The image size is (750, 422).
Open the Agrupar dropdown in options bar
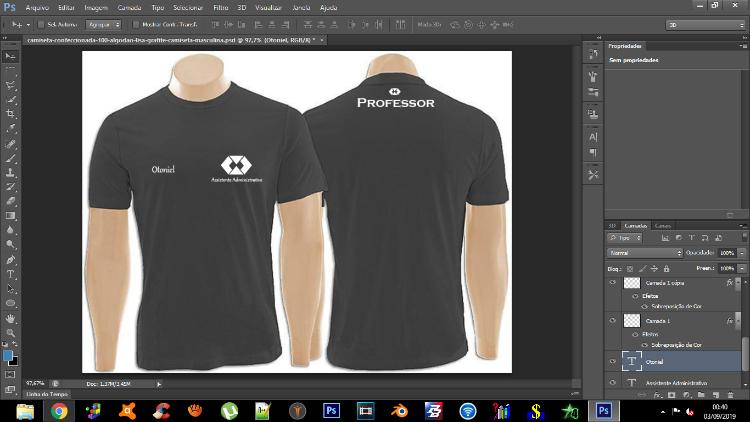[x=103, y=24]
